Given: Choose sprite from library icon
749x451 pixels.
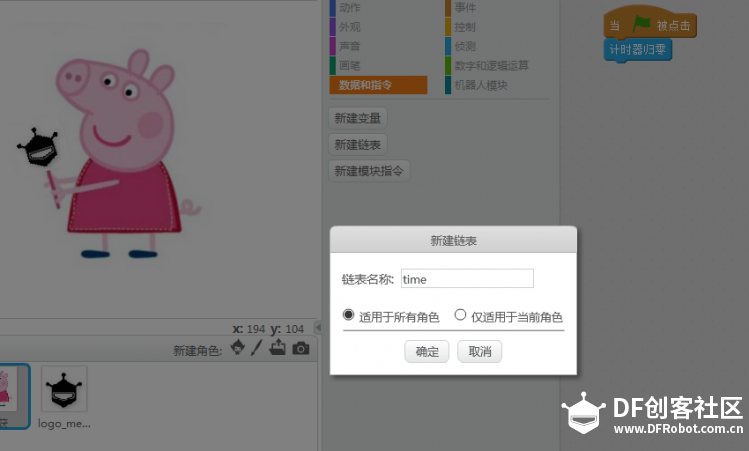Looking at the screenshot, I should click(237, 347).
